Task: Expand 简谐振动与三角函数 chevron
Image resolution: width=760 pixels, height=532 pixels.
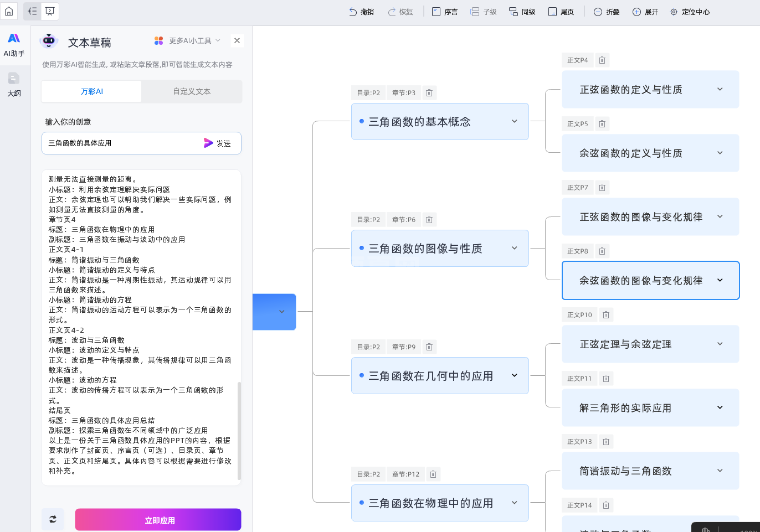Action: 720,471
